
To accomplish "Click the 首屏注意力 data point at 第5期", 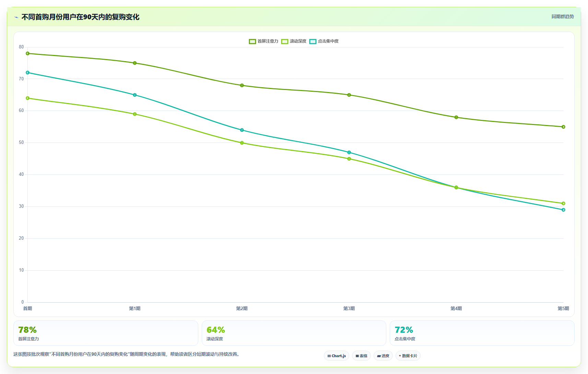I will [x=563, y=127].
